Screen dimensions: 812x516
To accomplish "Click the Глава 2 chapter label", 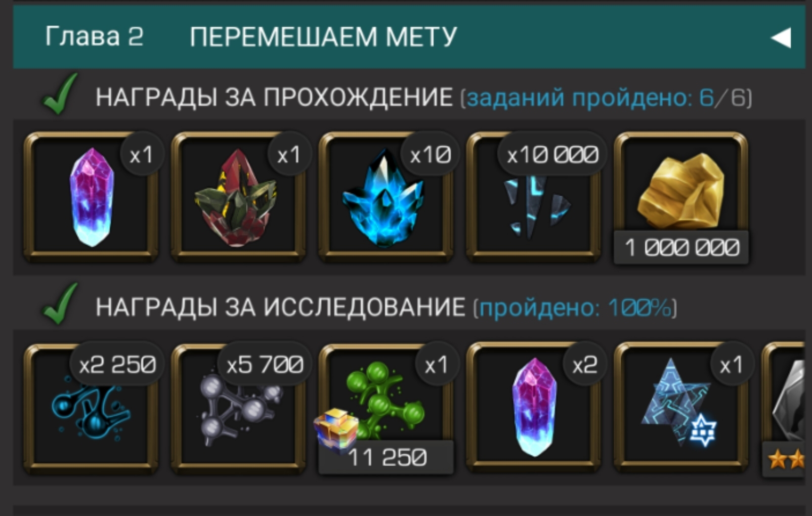I will tap(94, 36).
